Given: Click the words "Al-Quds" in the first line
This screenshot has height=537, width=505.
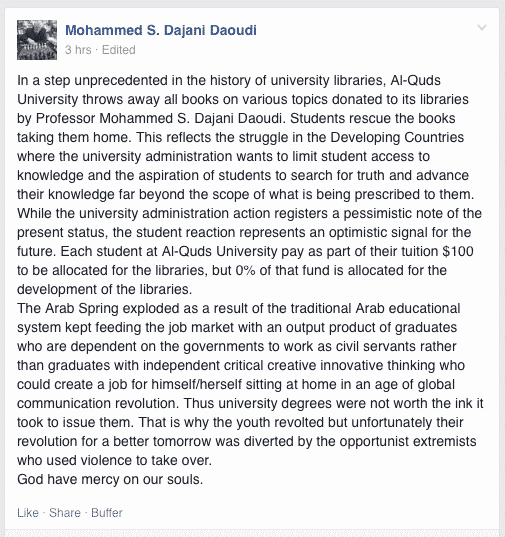Looking at the screenshot, I should [x=415, y=80].
